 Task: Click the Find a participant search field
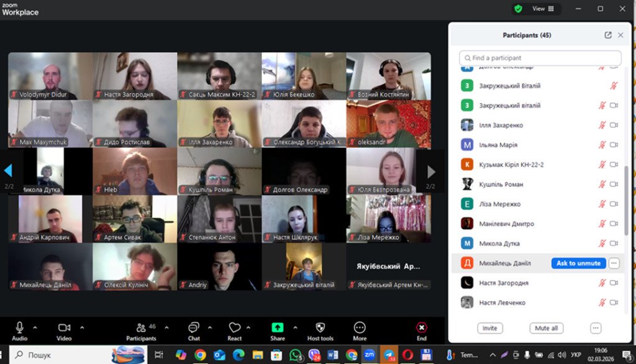pyautogui.click(x=540, y=58)
